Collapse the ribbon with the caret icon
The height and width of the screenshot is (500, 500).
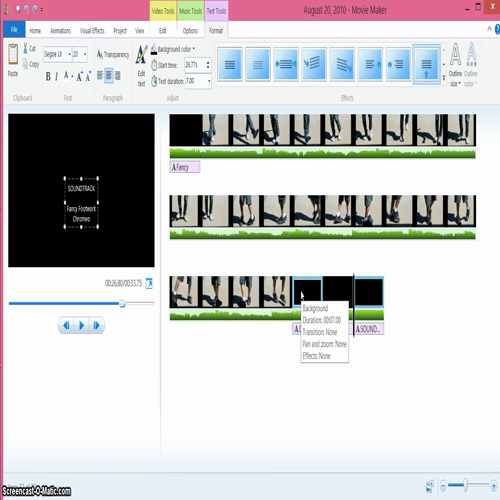click(x=489, y=29)
